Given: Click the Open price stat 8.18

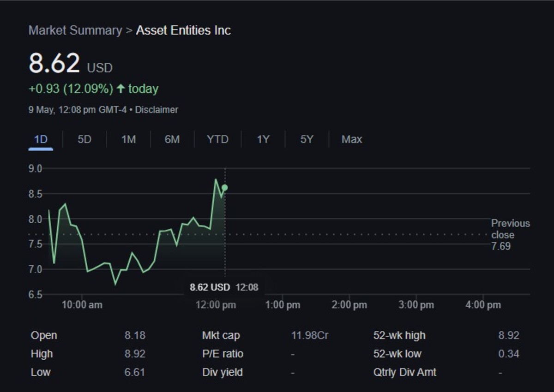Looking at the screenshot, I should [136, 335].
